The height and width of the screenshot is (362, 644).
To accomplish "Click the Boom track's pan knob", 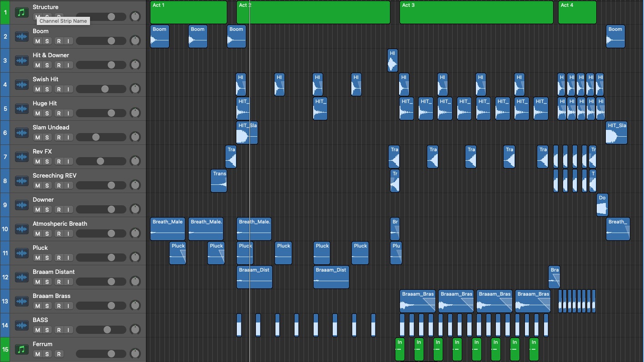I will (135, 41).
